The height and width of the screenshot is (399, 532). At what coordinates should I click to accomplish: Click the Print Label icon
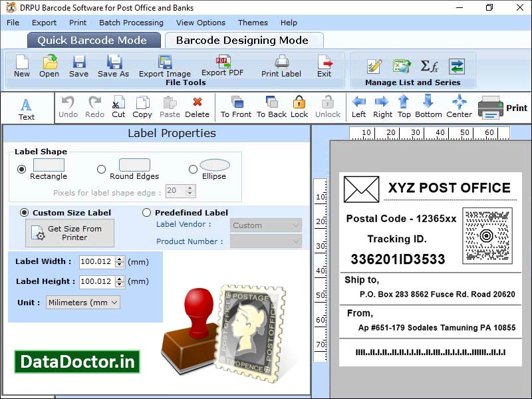[x=281, y=66]
